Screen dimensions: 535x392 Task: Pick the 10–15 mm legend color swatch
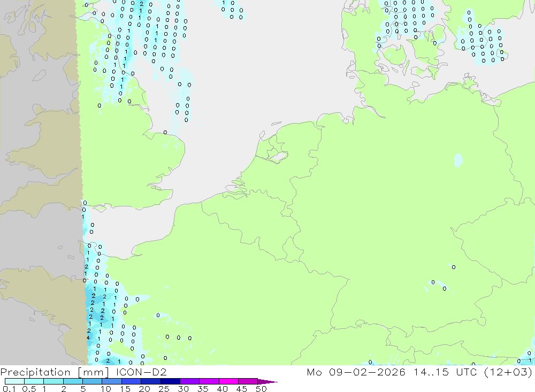(x=112, y=381)
